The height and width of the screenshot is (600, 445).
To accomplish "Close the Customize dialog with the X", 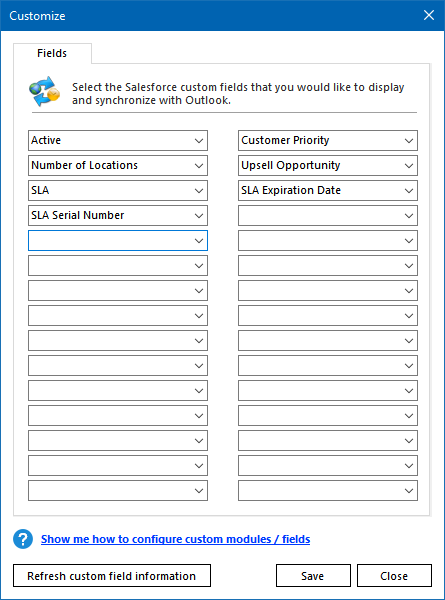I will click(x=429, y=15).
